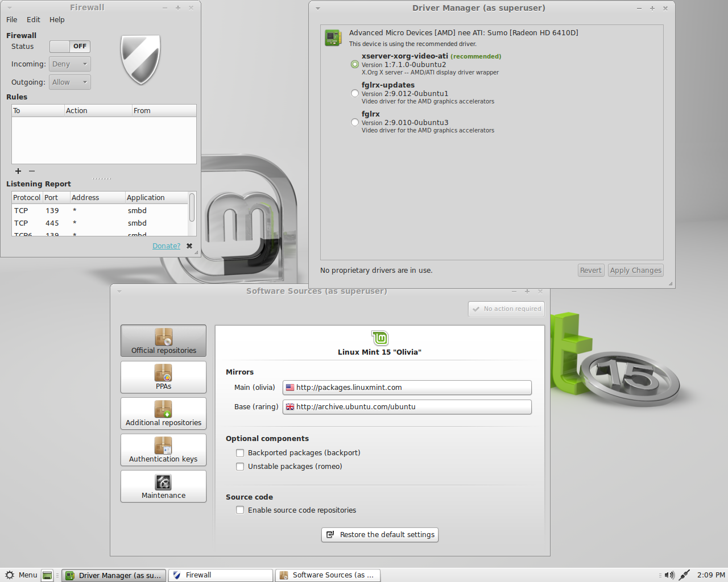Open the PPAs section
The height and width of the screenshot is (582, 728).
point(163,377)
